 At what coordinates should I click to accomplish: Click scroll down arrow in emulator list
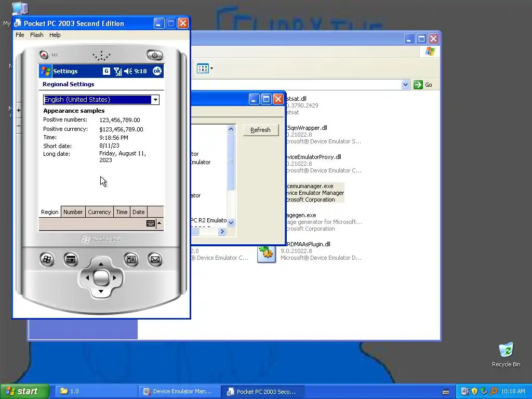231,222
